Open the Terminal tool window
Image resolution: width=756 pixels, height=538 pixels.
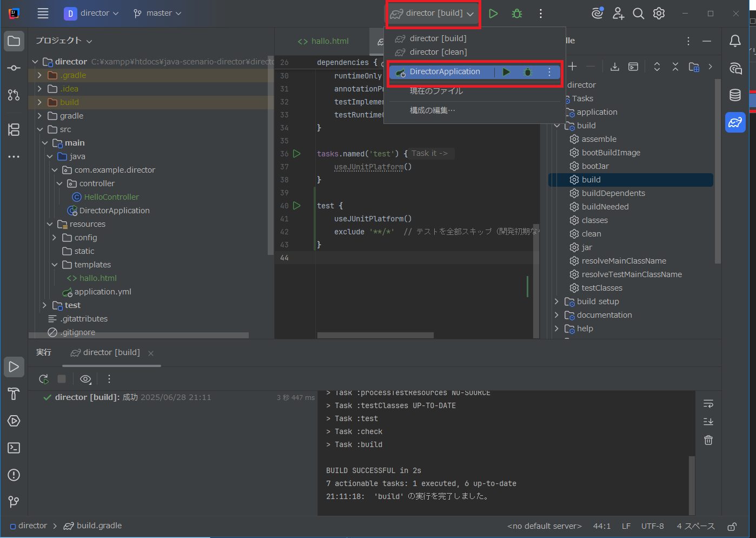point(14,448)
